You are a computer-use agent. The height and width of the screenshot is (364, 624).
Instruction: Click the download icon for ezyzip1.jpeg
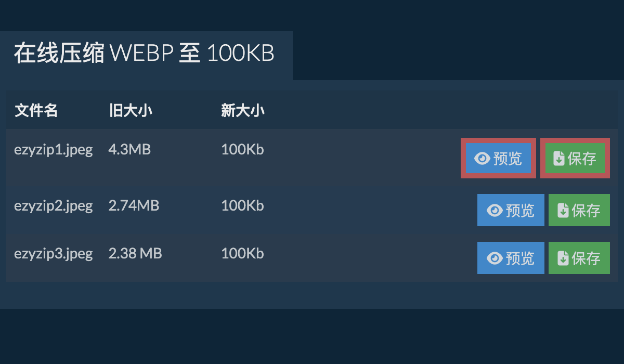pos(559,159)
